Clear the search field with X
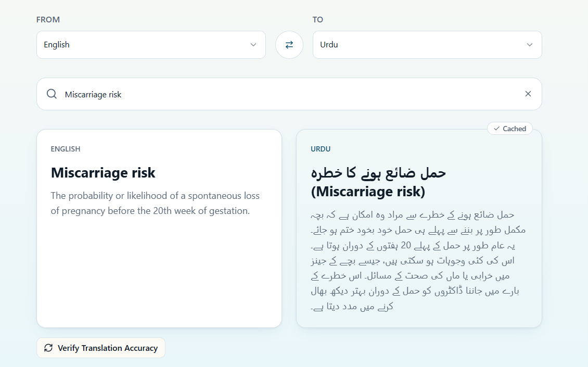This screenshot has width=588, height=367. [528, 94]
